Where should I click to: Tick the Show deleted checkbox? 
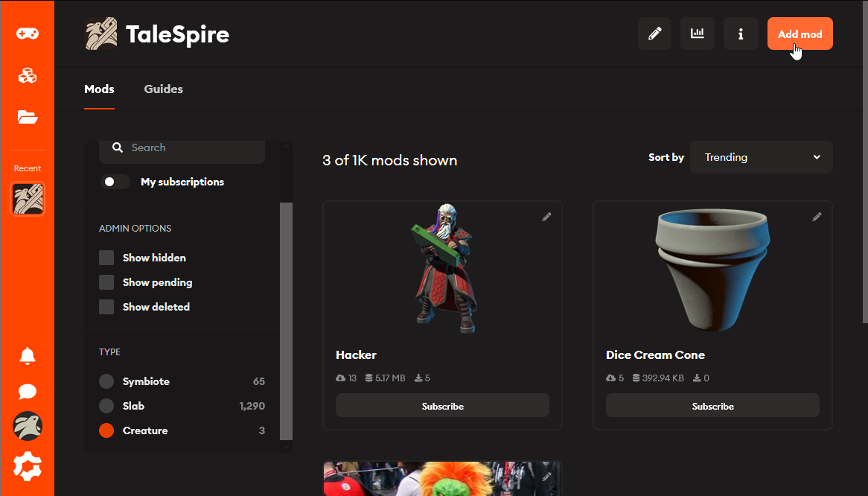point(106,307)
